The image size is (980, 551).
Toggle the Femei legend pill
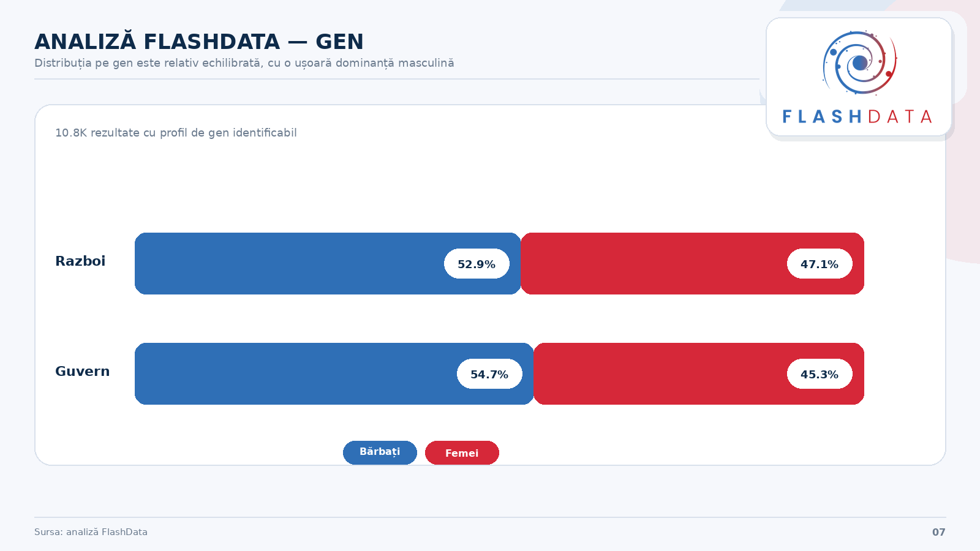click(x=462, y=453)
